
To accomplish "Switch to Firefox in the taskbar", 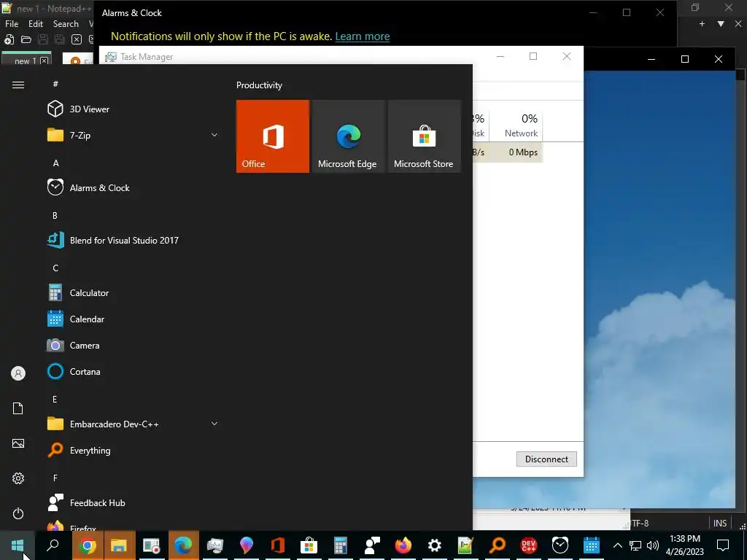I will tap(403, 545).
